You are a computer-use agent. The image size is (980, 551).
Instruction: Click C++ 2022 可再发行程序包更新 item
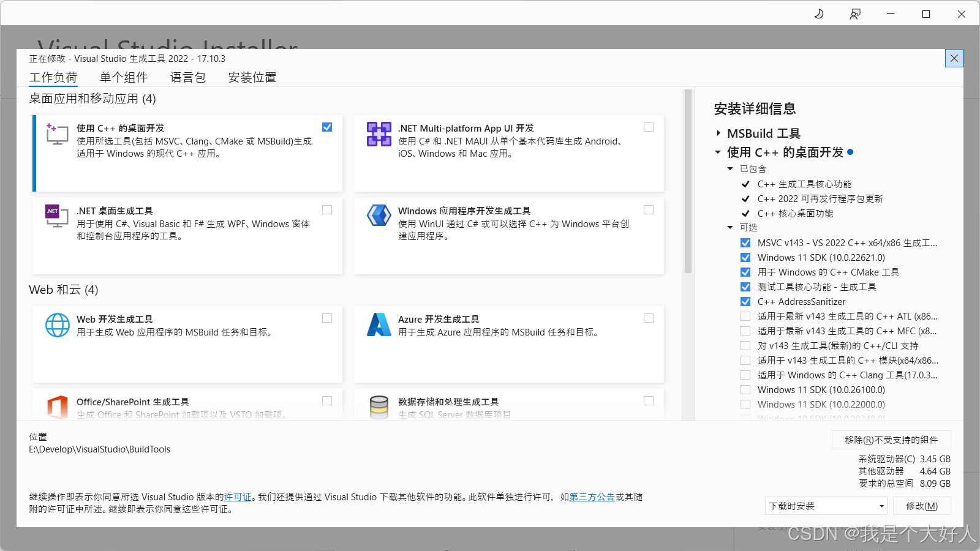click(821, 199)
